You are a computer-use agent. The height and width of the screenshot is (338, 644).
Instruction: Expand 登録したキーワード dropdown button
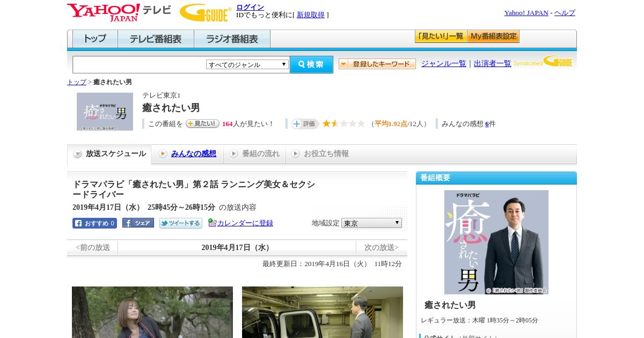pyautogui.click(x=377, y=64)
